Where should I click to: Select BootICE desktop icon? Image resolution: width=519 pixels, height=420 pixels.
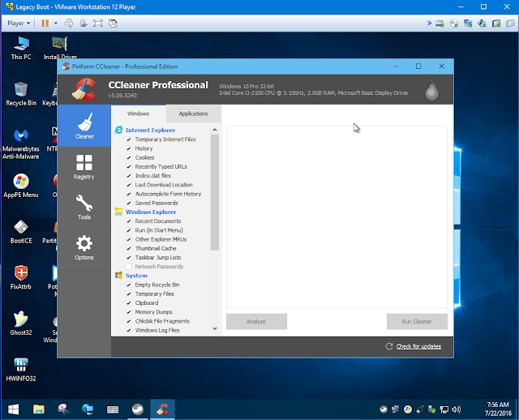coord(21,232)
